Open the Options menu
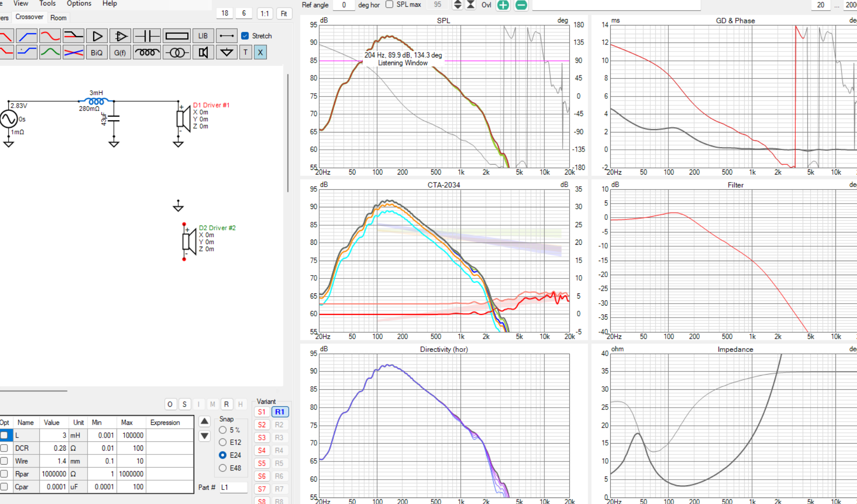Image resolution: width=857 pixels, height=504 pixels. 79,3
